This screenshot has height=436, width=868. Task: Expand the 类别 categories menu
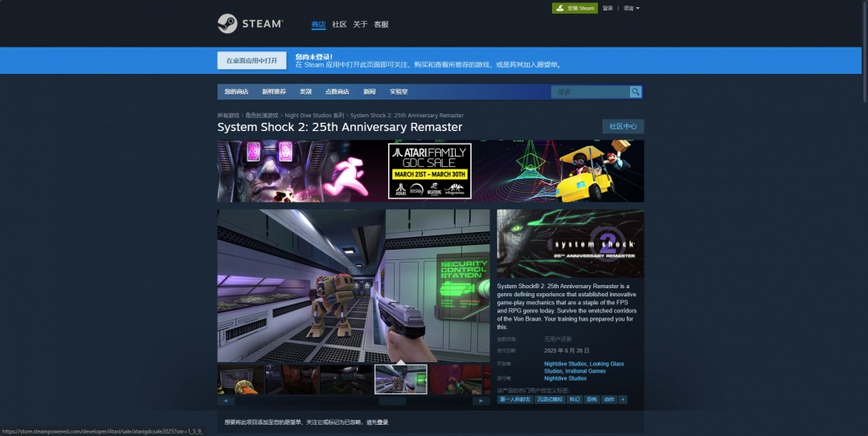(305, 92)
